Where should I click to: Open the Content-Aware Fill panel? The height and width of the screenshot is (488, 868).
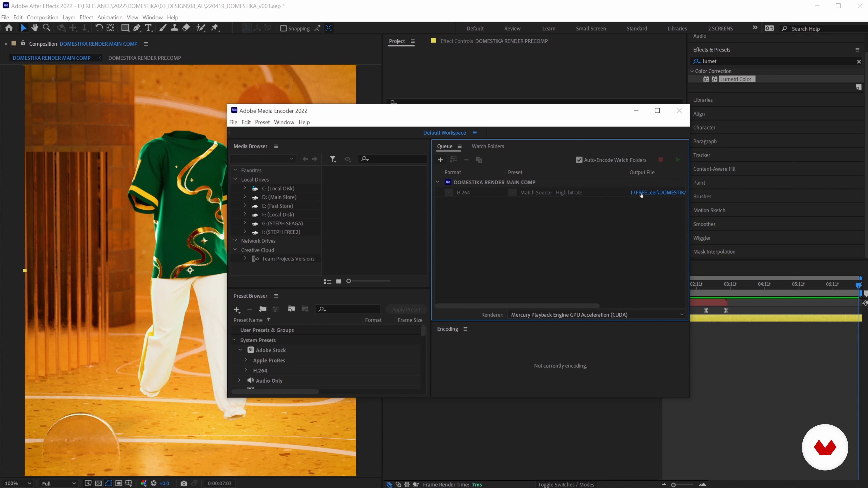pyautogui.click(x=714, y=169)
